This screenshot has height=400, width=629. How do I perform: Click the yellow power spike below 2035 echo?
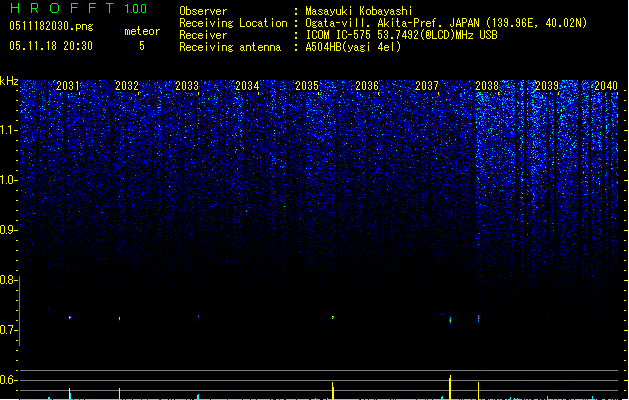tap(333, 391)
